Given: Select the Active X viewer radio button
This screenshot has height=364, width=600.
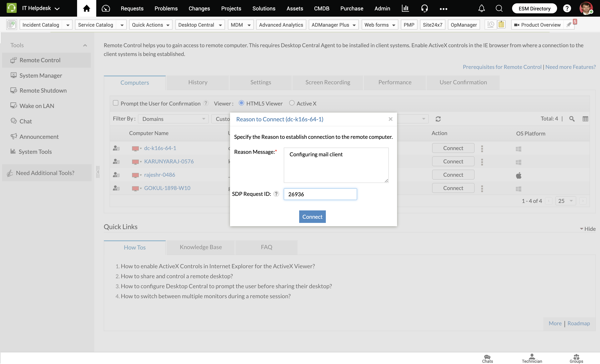Looking at the screenshot, I should pyautogui.click(x=292, y=103).
